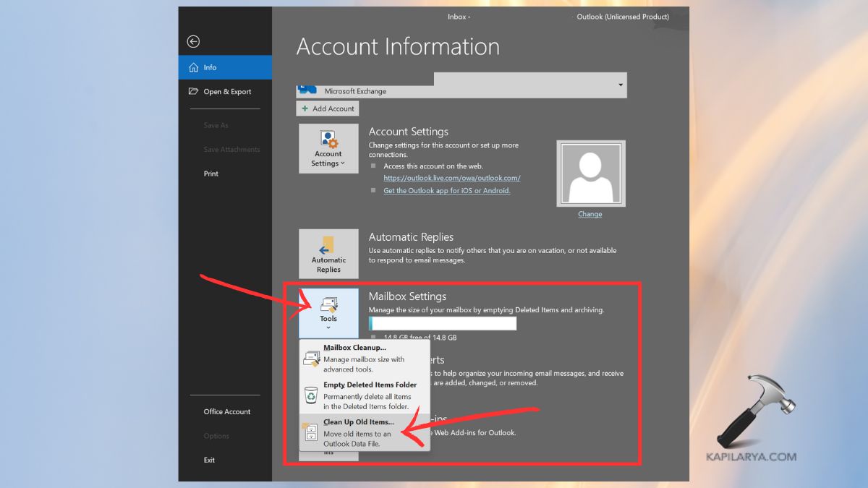The width and height of the screenshot is (868, 488).
Task: Click the Change link below the profile picture
Action: pyautogui.click(x=590, y=214)
